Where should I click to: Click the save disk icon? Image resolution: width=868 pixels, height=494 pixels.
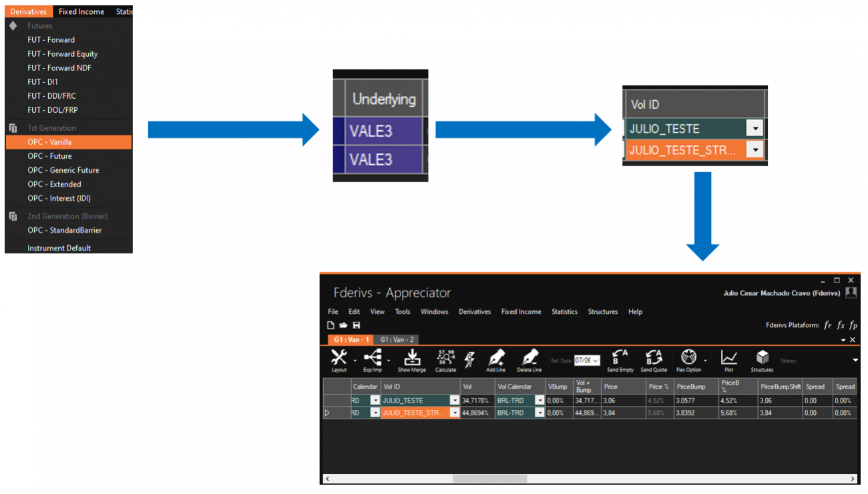point(357,325)
